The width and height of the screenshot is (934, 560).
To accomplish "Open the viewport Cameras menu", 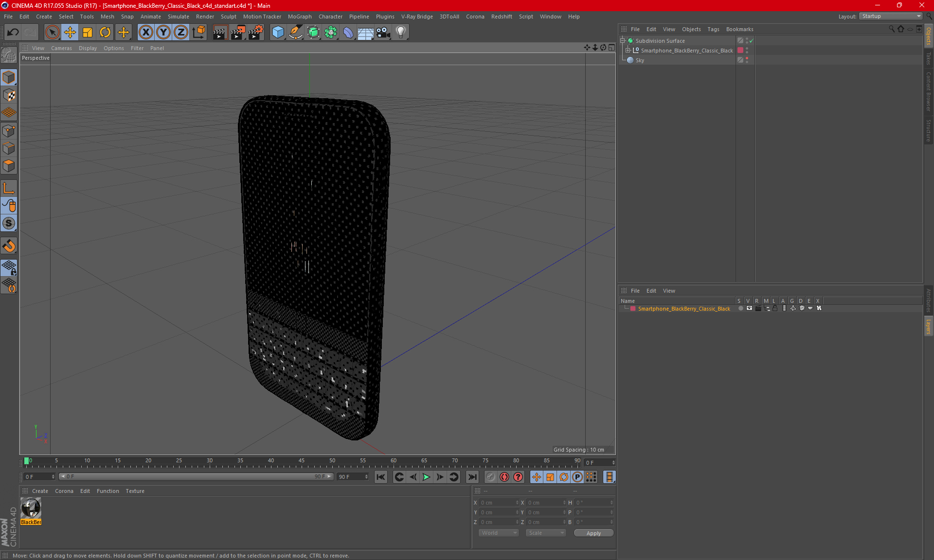I will click(61, 48).
